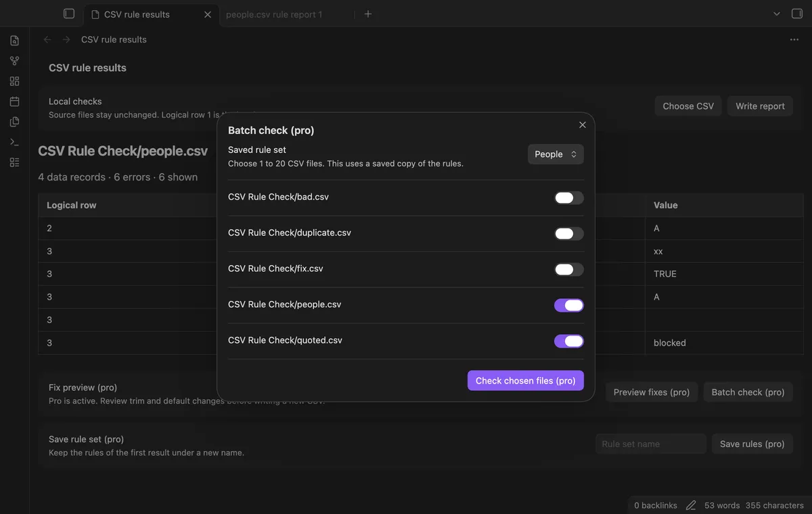The width and height of the screenshot is (812, 514).
Task: Open command palette terminal icon
Action: click(14, 142)
